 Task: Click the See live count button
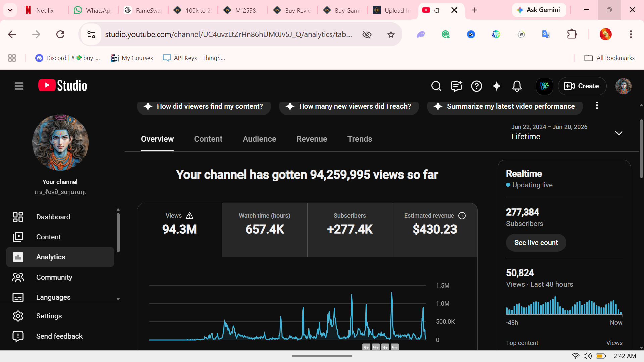pos(536,243)
